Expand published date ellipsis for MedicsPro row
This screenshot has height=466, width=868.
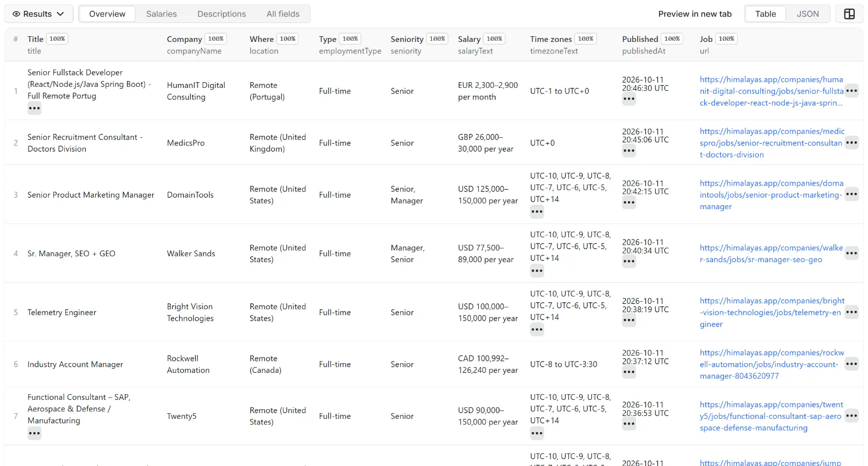(629, 151)
